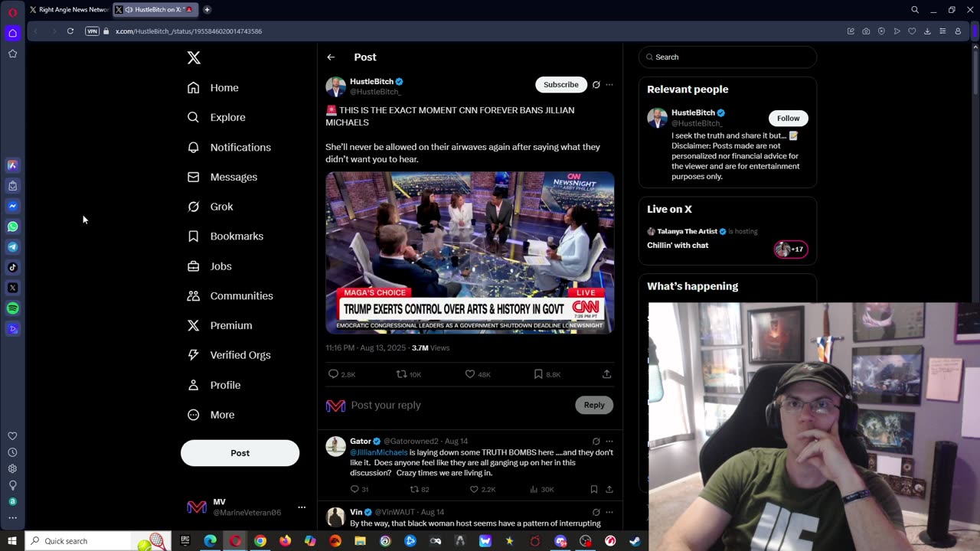
Task: Open browser tab search magnifier
Action: coord(915,10)
